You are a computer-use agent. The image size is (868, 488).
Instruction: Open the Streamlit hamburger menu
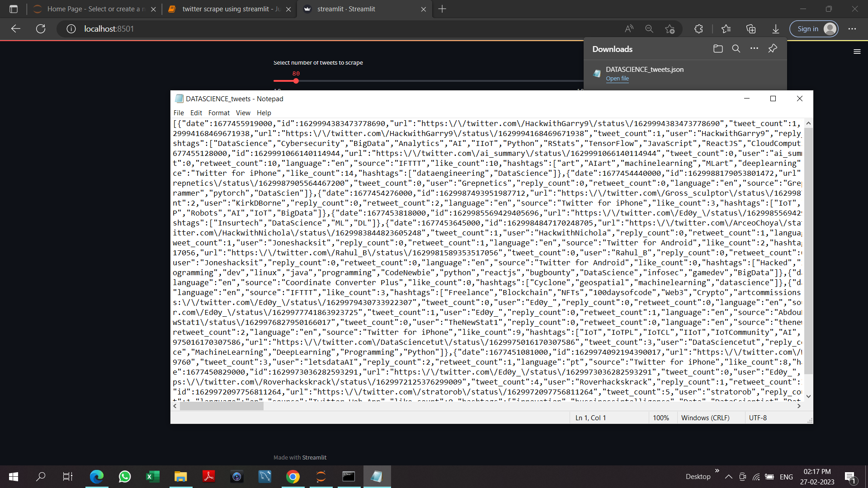(857, 52)
